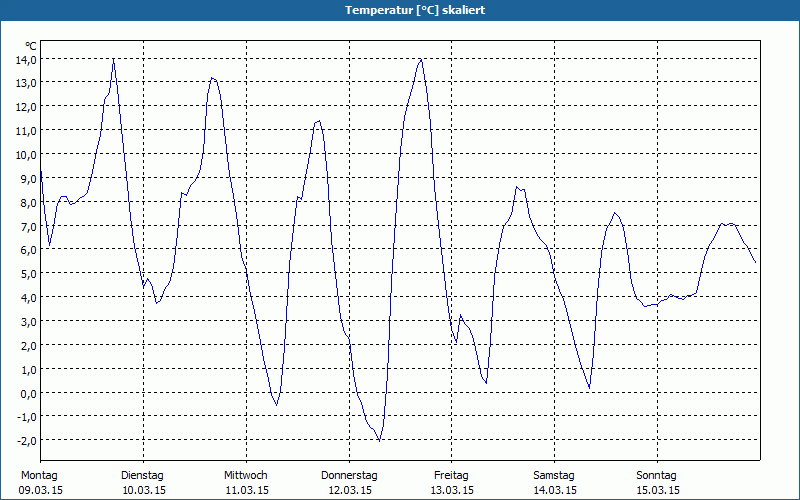Click the date label 15.03.15
This screenshot has width=800, height=500.
pyautogui.click(x=658, y=490)
